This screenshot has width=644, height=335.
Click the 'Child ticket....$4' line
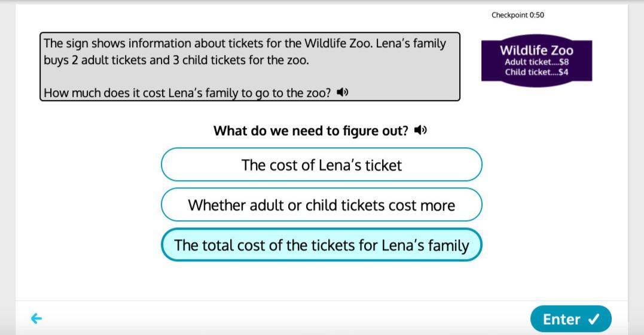(x=537, y=72)
